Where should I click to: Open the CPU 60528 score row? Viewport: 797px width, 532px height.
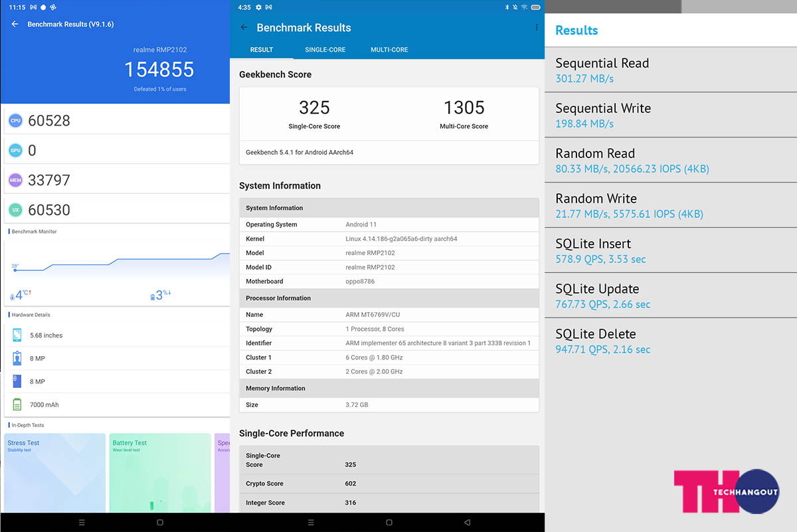tap(116, 120)
